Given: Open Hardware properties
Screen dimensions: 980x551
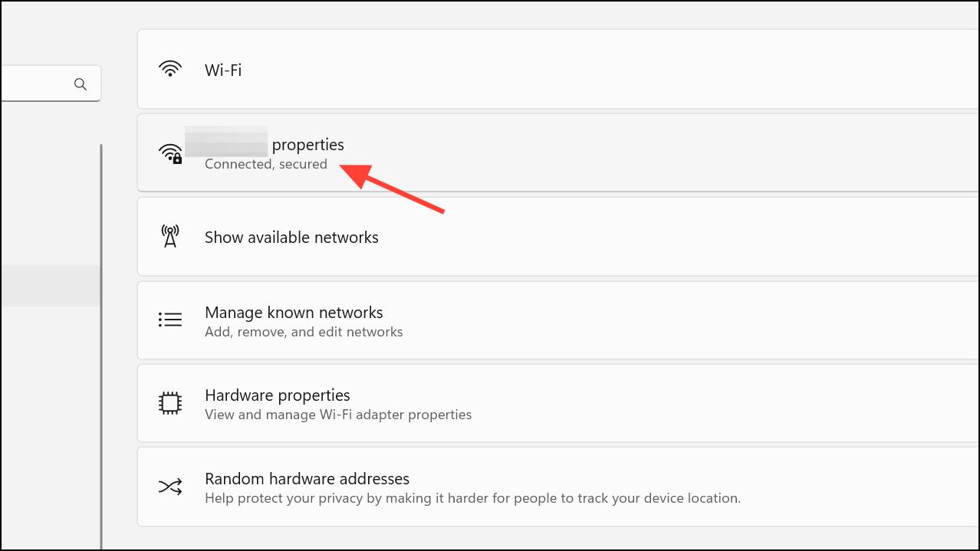Looking at the screenshot, I should 277,395.
